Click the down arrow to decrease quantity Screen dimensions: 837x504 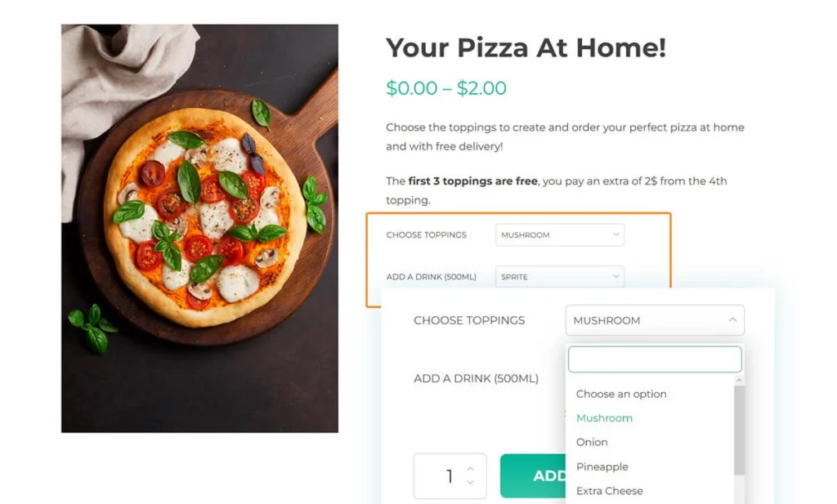click(471, 484)
